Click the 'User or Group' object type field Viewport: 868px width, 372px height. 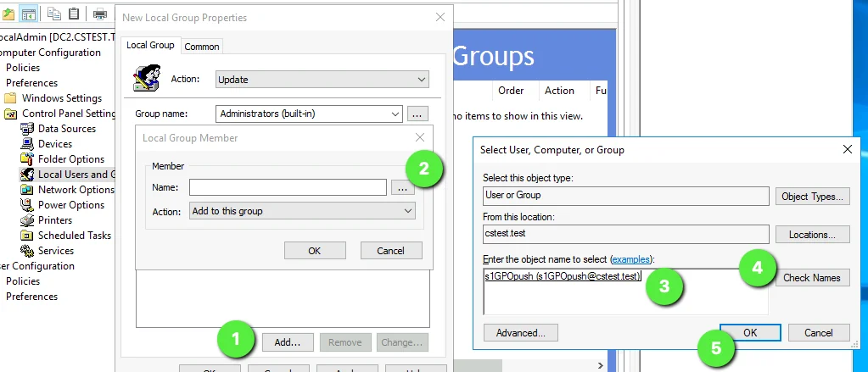[626, 195]
